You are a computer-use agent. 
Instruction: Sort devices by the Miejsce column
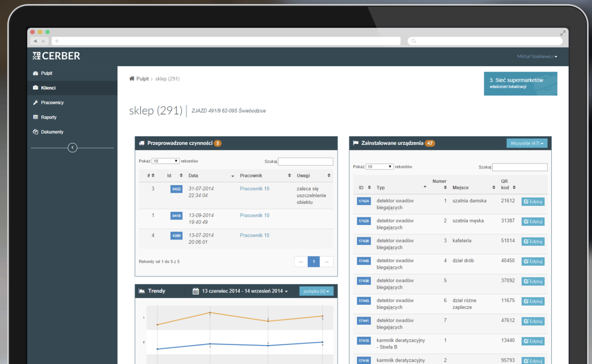click(x=474, y=188)
